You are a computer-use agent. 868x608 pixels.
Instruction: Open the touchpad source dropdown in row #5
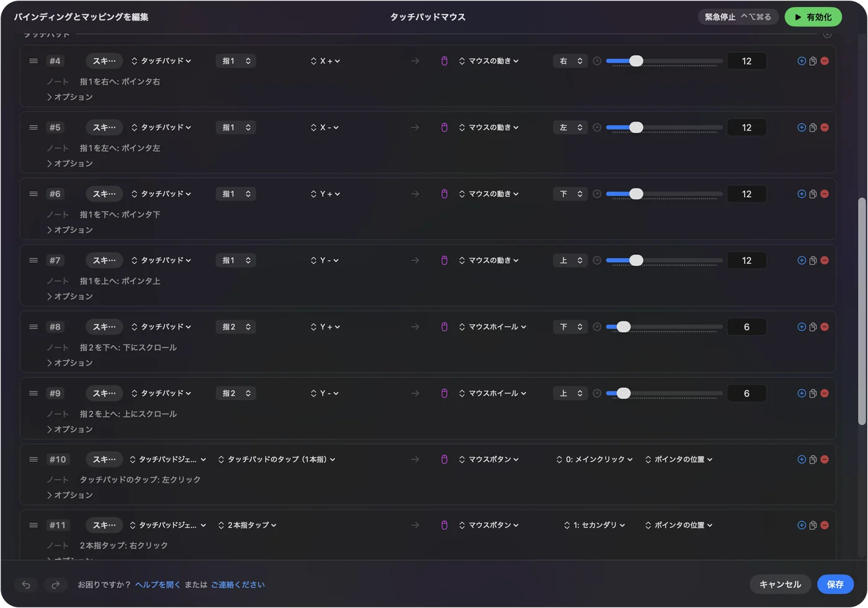tap(161, 128)
